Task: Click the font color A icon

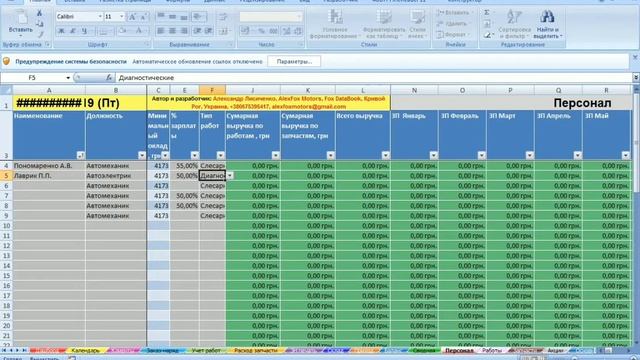Action: [x=139, y=31]
